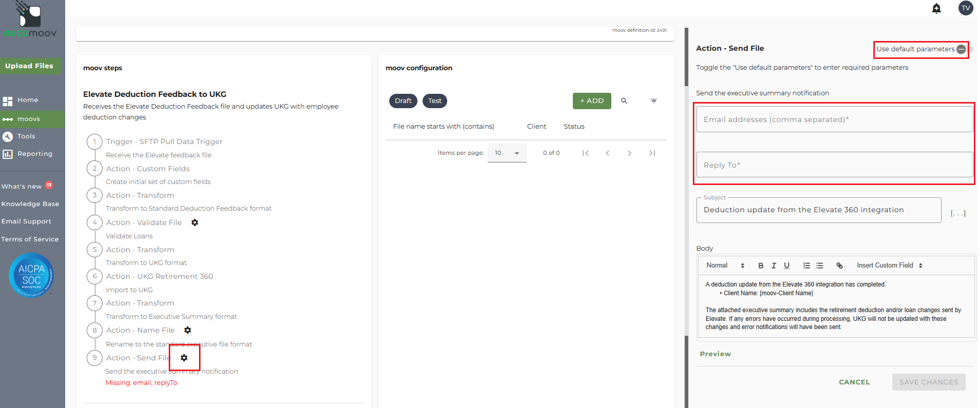Navigate to Home in the sidebar
Viewport: 980px width, 408px height.
click(28, 100)
